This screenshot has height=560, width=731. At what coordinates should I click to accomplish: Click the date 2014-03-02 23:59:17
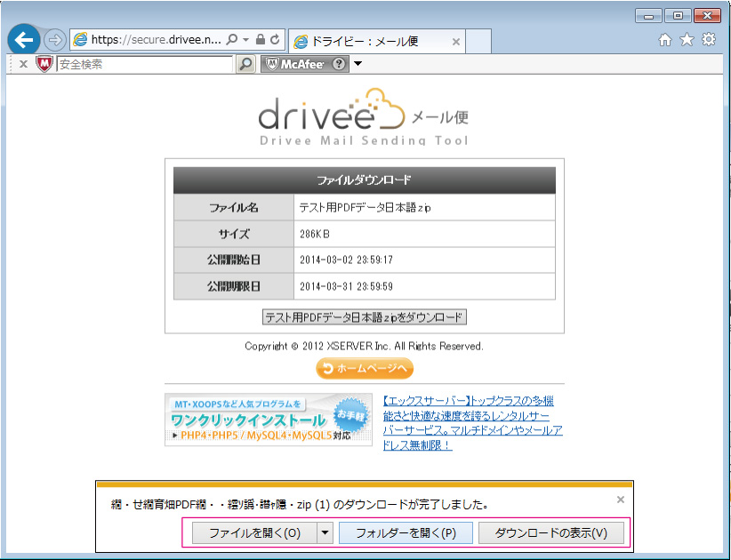(347, 260)
